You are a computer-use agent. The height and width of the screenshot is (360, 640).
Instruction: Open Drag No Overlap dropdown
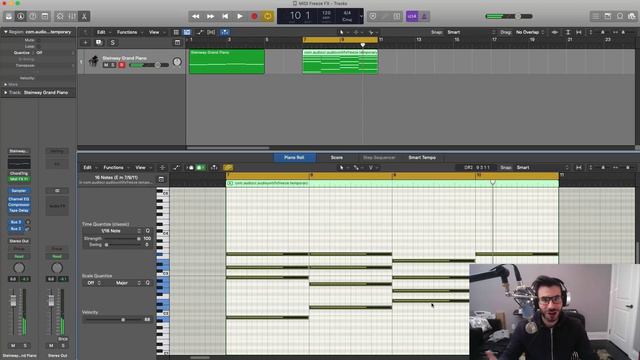click(x=530, y=32)
